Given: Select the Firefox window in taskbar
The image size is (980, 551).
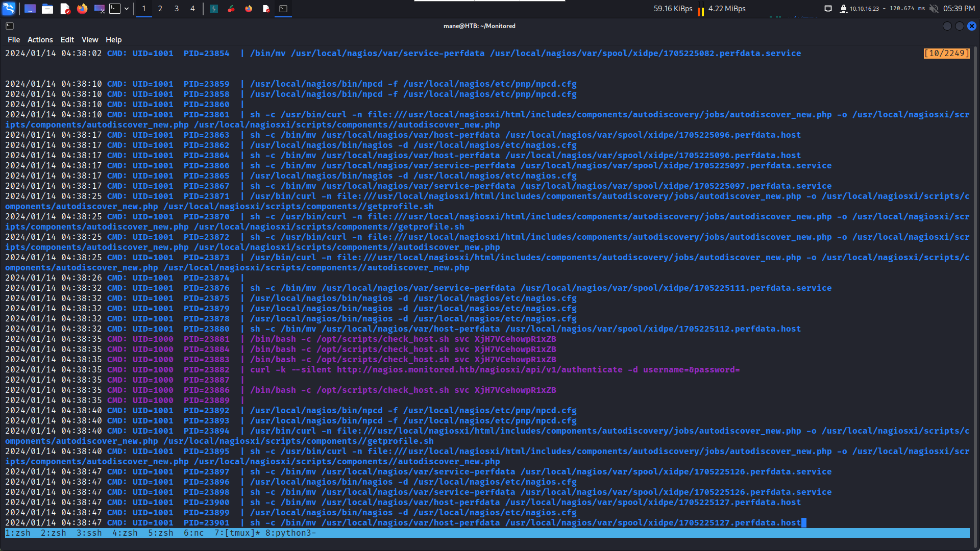Looking at the screenshot, I should point(249,9).
